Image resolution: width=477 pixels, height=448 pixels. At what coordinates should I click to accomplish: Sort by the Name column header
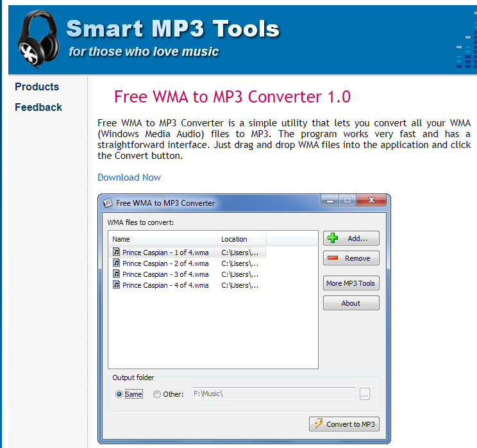click(163, 239)
